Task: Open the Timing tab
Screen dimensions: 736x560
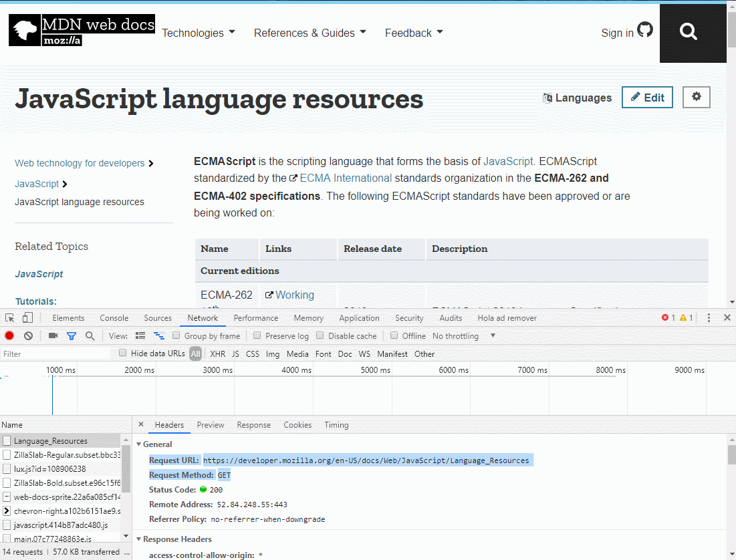Action: tap(336, 425)
